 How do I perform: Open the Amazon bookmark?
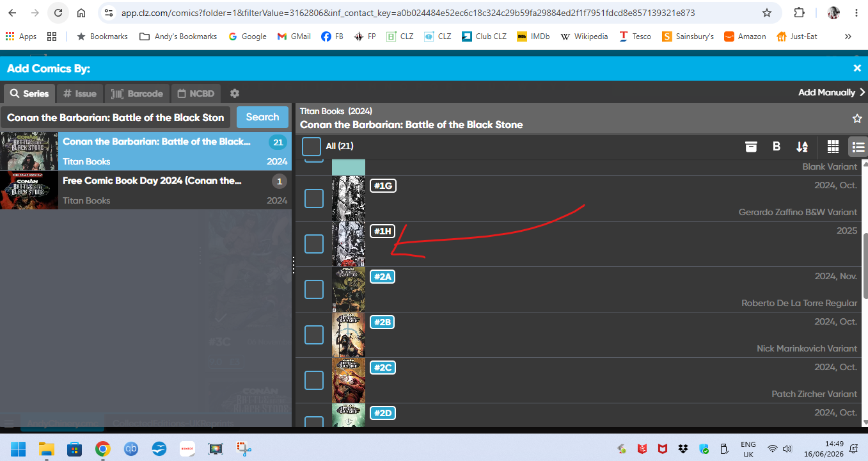click(x=745, y=36)
